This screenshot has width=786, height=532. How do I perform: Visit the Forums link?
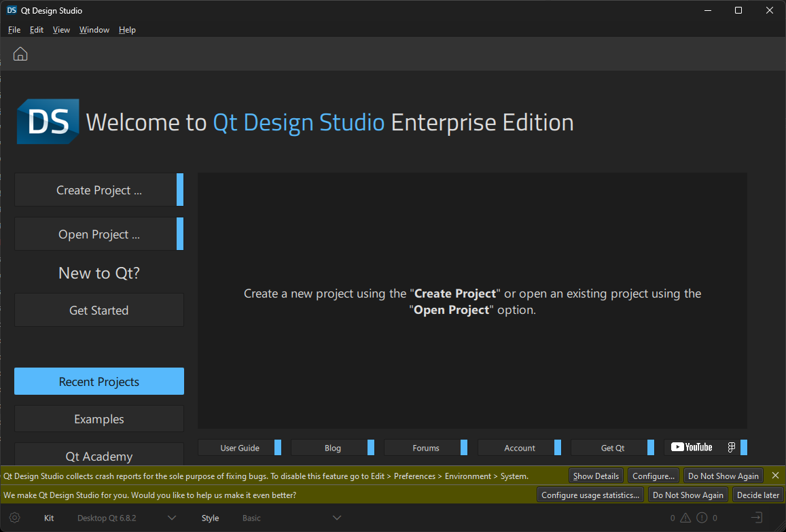coord(426,447)
